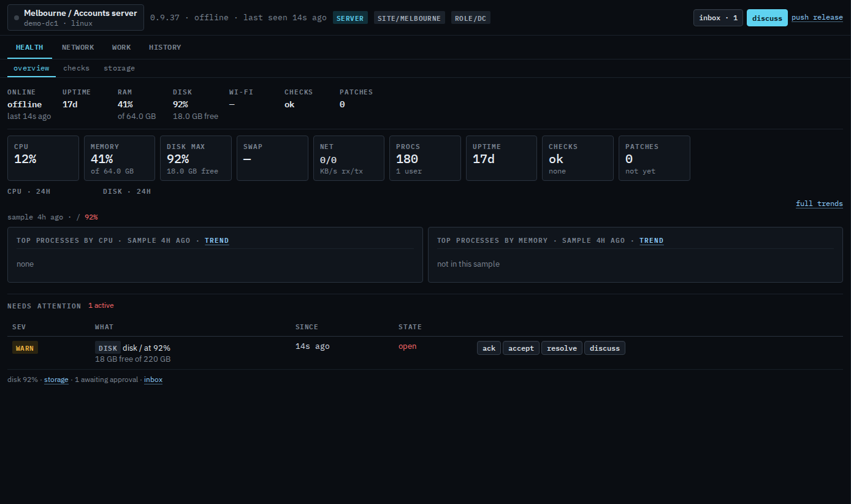This screenshot has width=851, height=504.
Task: Open the HISTORY tab
Action: pos(165,47)
